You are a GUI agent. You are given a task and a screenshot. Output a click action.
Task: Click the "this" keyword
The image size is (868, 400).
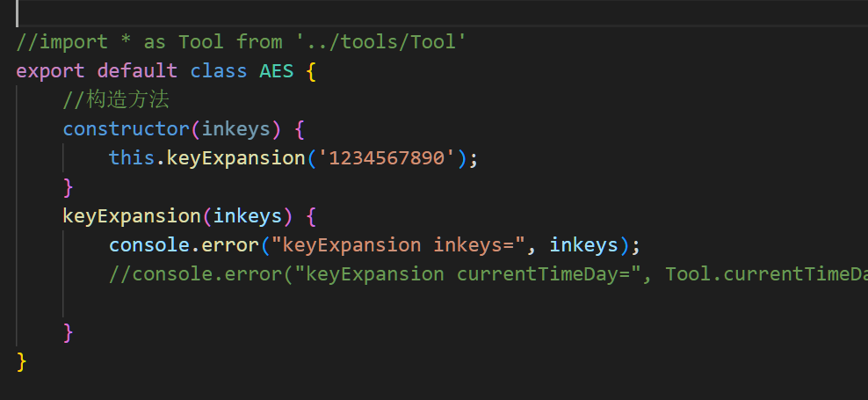131,157
